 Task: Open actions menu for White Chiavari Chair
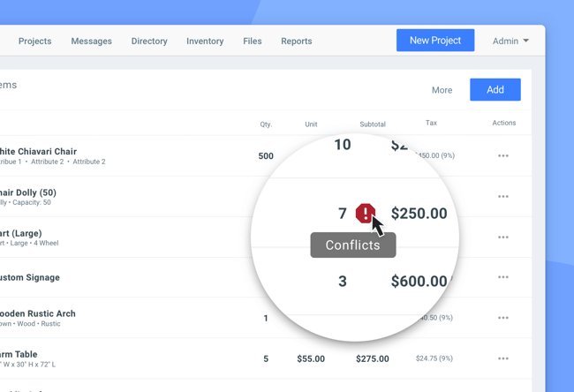click(503, 156)
